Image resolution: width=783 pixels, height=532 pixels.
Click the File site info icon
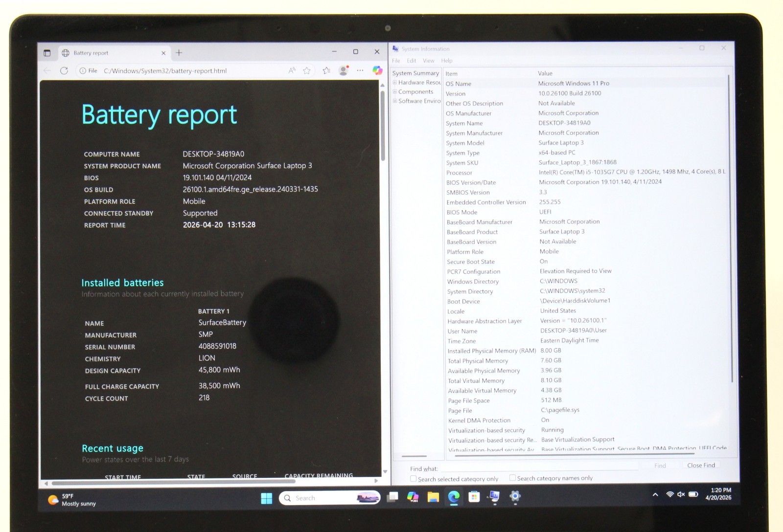[88, 71]
